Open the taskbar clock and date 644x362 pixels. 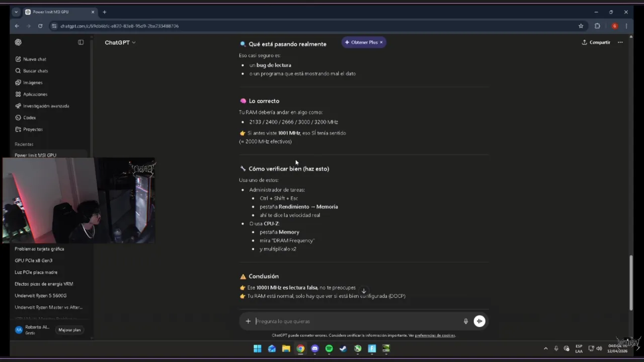617,348
